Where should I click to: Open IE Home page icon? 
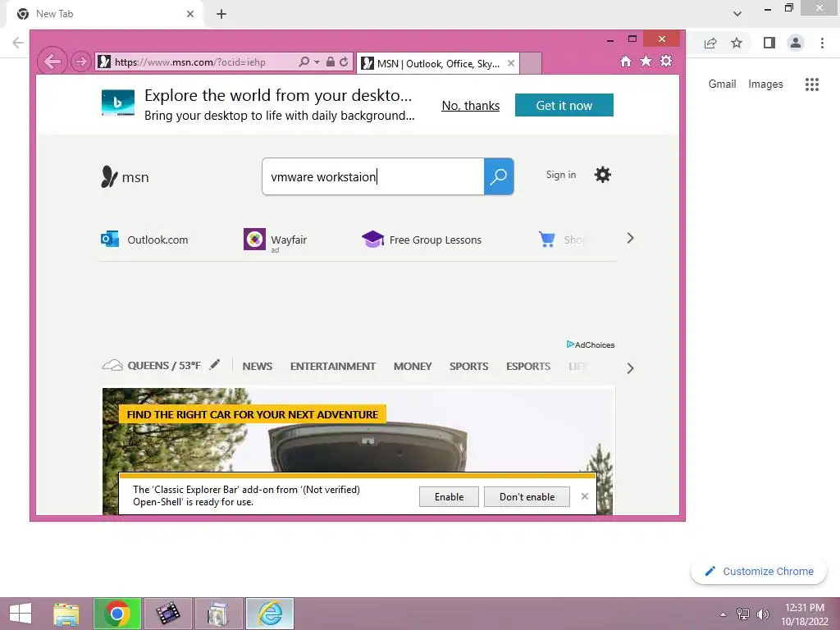pos(626,61)
